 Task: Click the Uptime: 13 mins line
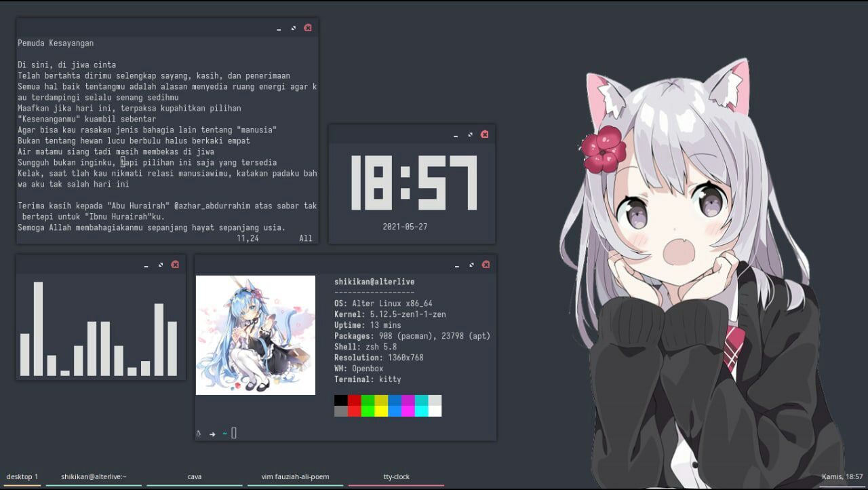[x=368, y=325]
